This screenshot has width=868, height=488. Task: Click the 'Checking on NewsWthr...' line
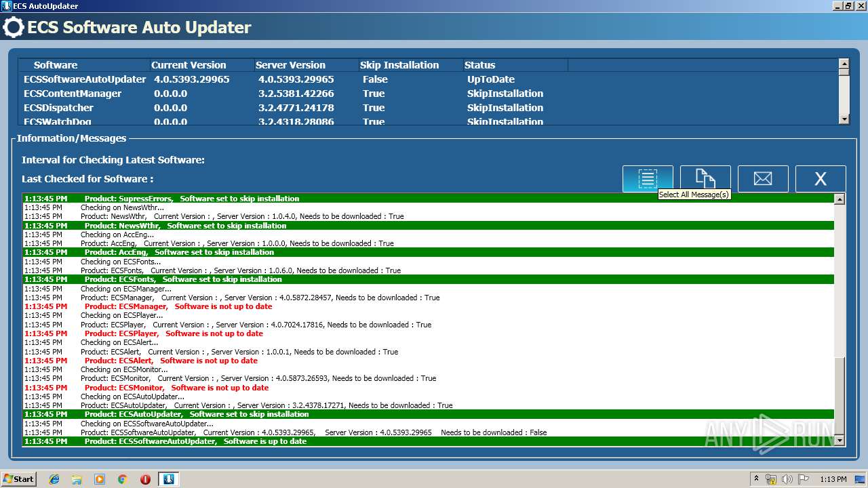click(429, 207)
